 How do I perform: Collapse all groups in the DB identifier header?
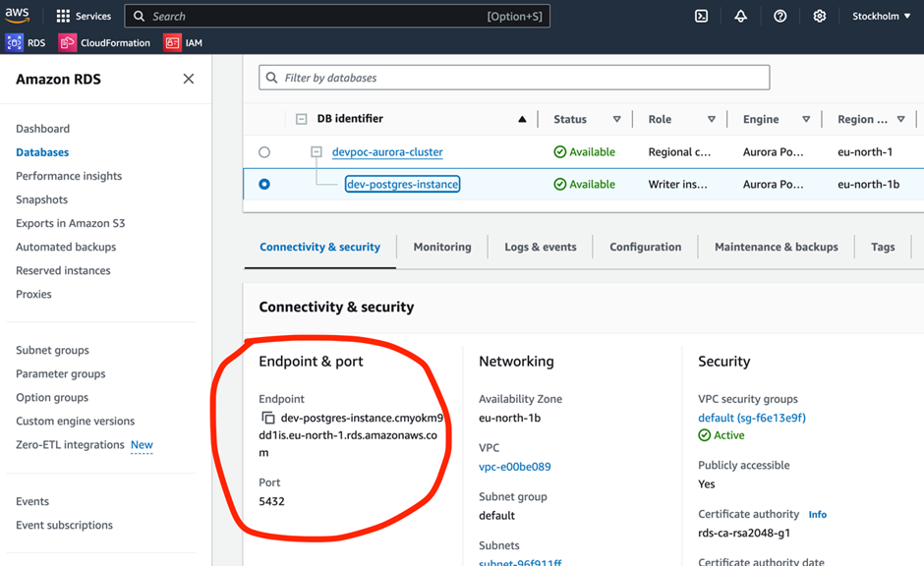click(x=301, y=119)
